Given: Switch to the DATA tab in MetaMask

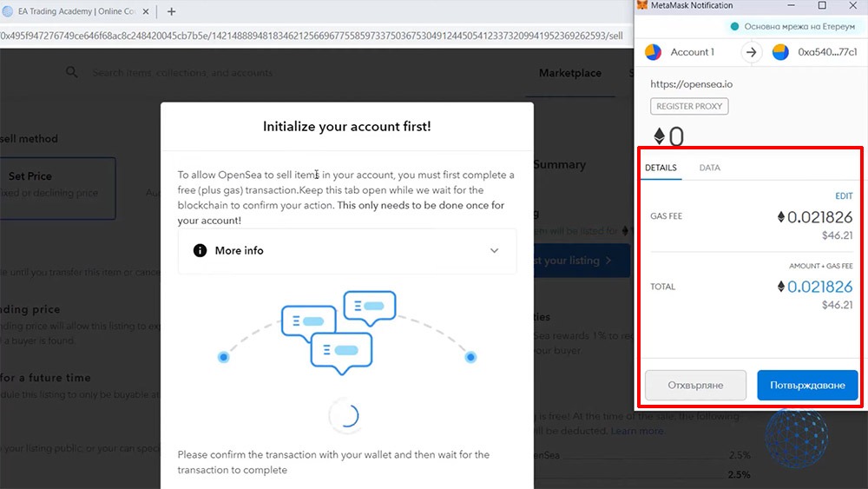Looking at the screenshot, I should (x=709, y=168).
